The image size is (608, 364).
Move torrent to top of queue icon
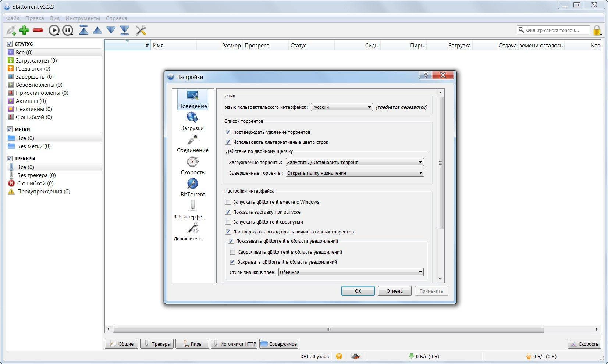pyautogui.click(x=84, y=30)
